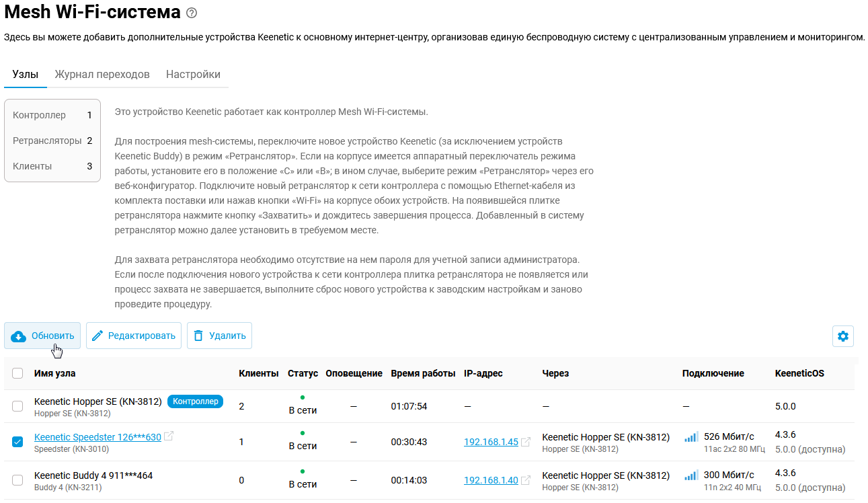Click signal strength icon for 526 Мбит/с

[x=691, y=437]
